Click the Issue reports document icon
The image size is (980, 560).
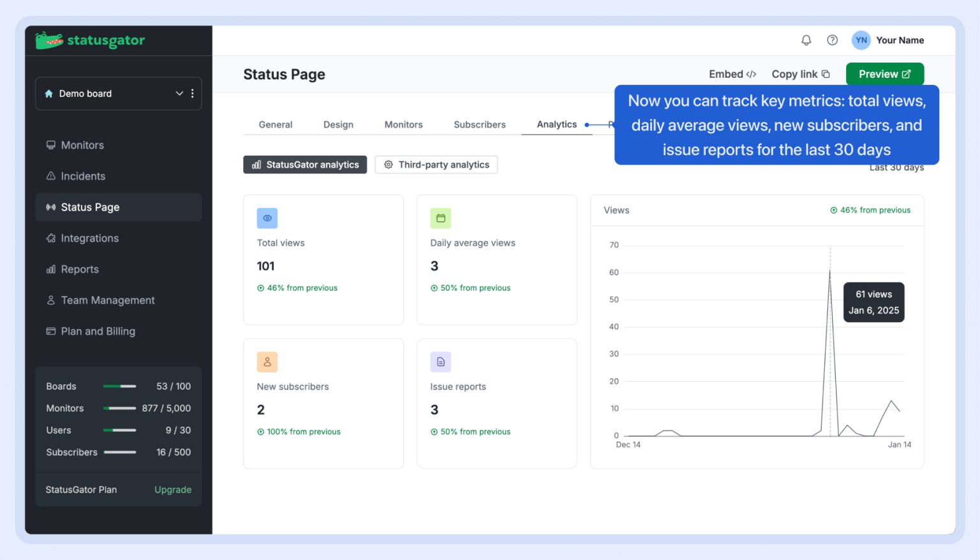(x=441, y=362)
